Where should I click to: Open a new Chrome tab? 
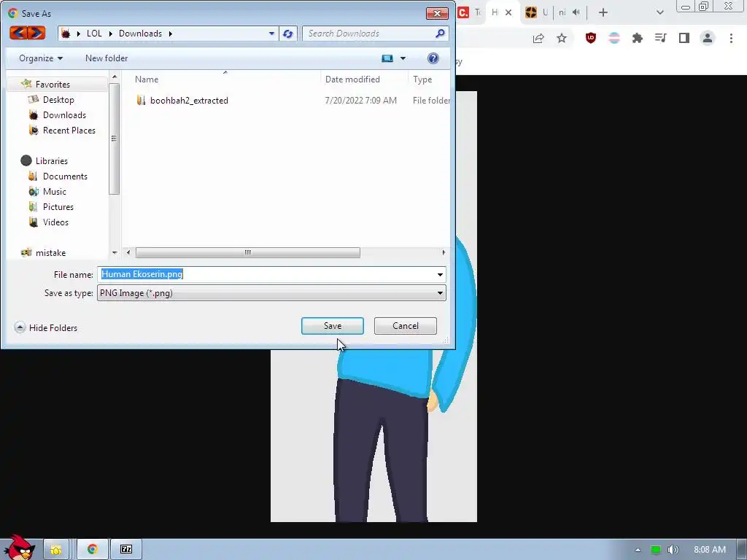[603, 13]
